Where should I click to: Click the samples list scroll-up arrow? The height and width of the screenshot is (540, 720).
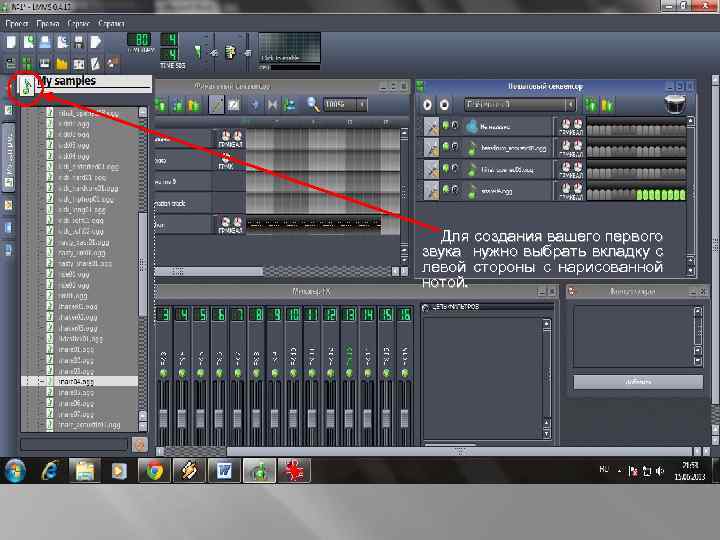coord(143,112)
